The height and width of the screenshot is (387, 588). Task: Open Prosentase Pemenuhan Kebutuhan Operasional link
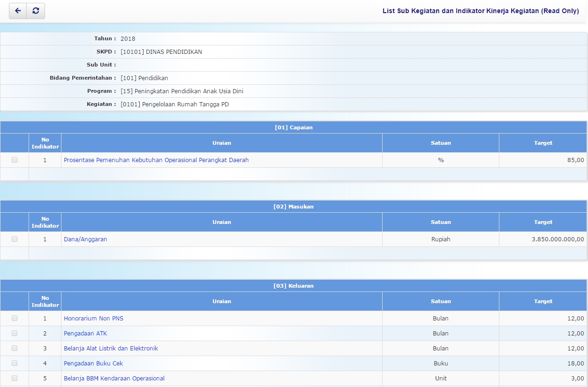156,160
